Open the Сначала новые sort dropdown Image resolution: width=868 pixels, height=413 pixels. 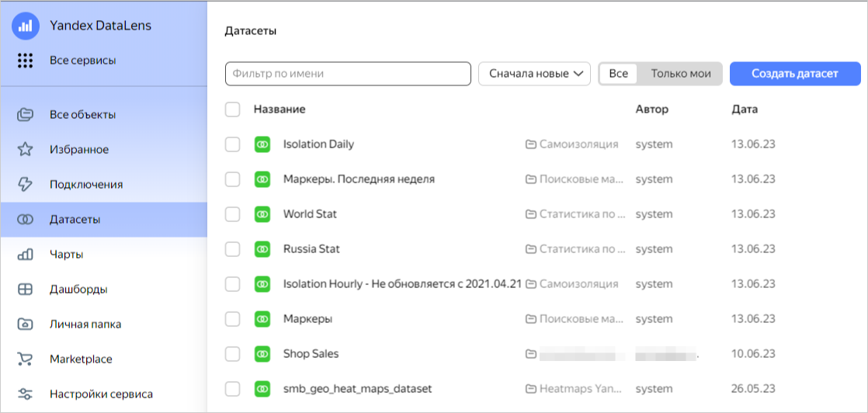pyautogui.click(x=535, y=74)
